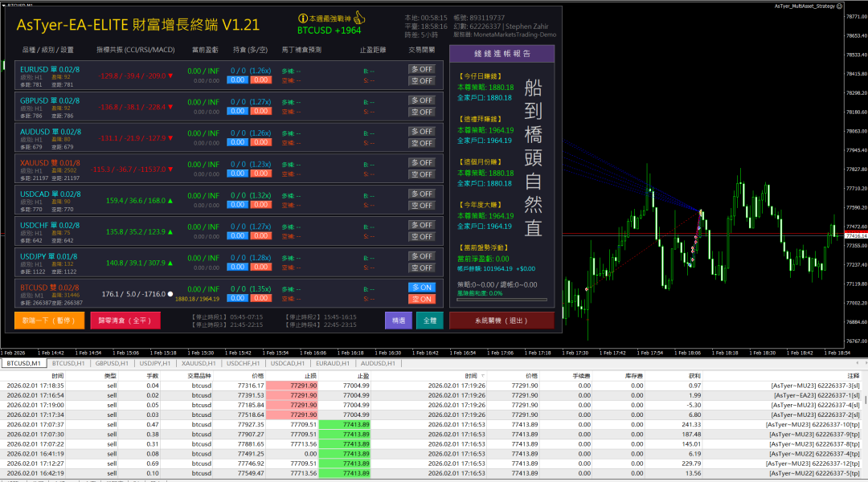
Task: Toggle USDJPY 空 OFF switch
Action: [x=422, y=268]
